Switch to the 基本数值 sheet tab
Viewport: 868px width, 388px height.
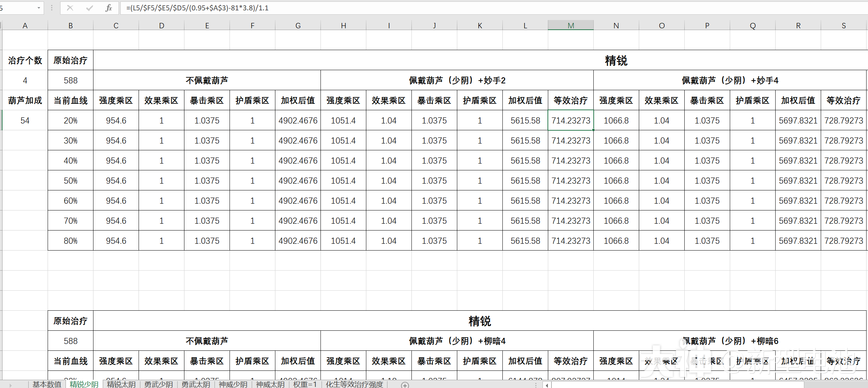[47, 384]
